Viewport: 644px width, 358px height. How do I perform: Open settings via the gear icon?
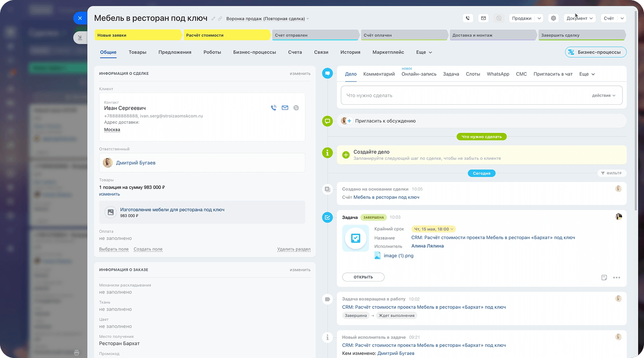[x=553, y=18]
